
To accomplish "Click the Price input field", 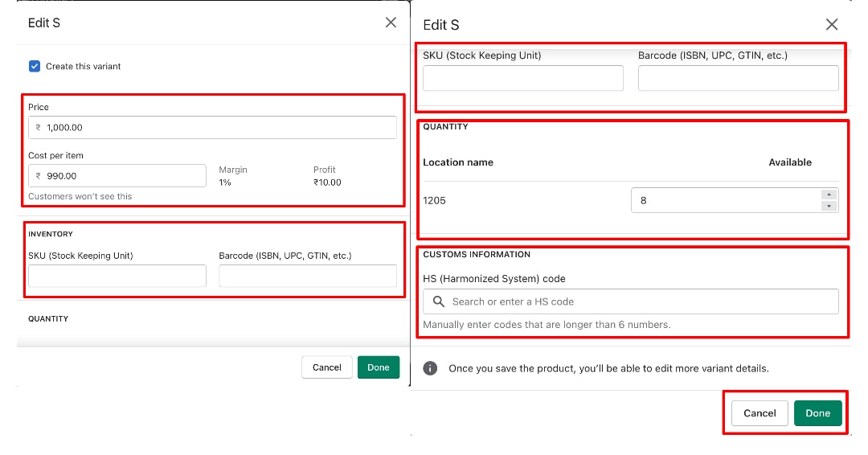I will click(x=212, y=127).
